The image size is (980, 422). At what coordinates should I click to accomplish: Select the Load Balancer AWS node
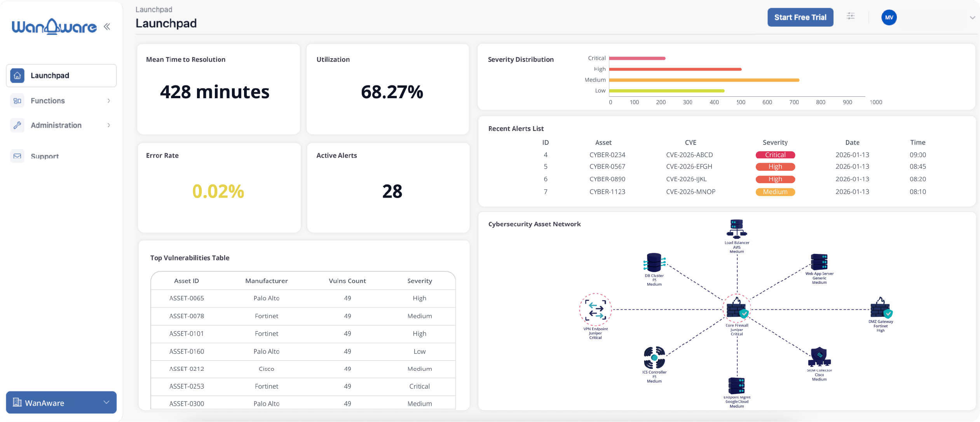737,229
